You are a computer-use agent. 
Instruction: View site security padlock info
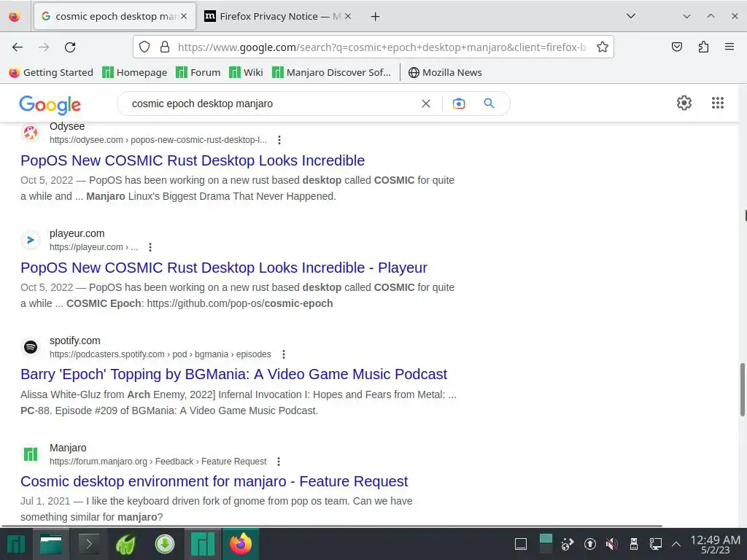(165, 47)
